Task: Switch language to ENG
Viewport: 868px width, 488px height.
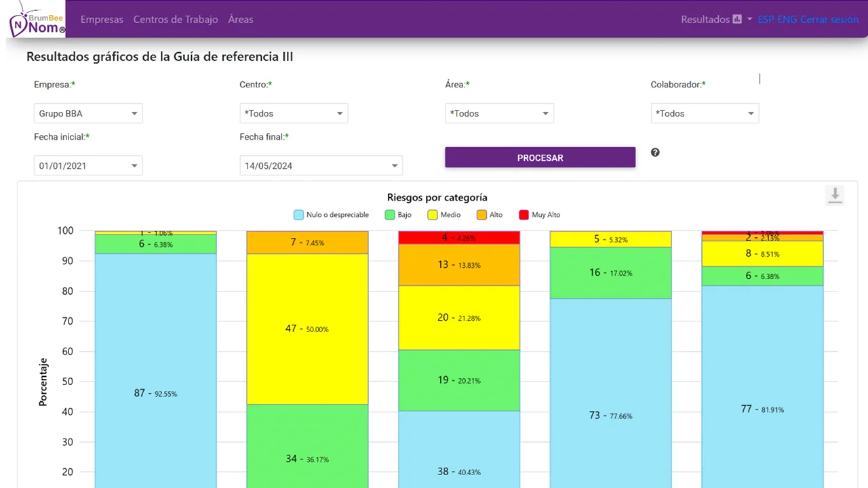Action: (787, 20)
